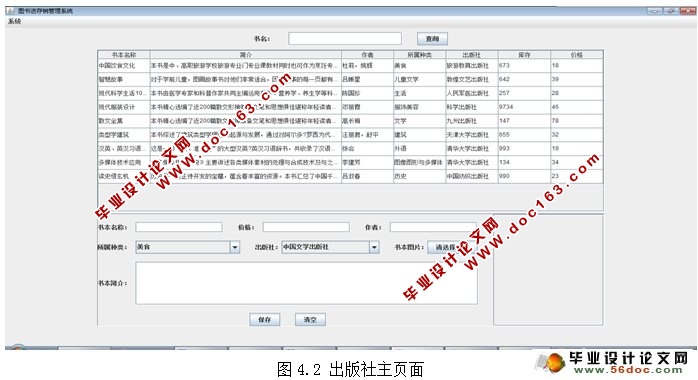Viewport: 698px width, 380px height.
Task: Select the 读史悟玄机 book row
Action: (x=350, y=176)
